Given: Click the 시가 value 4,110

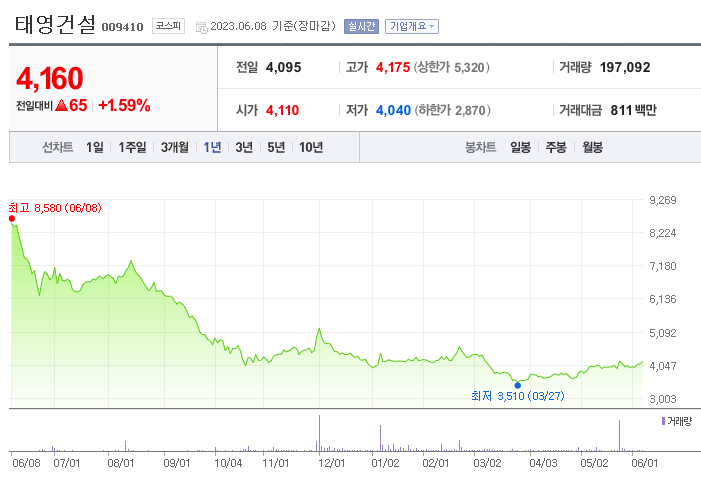Looking at the screenshot, I should 282,110.
